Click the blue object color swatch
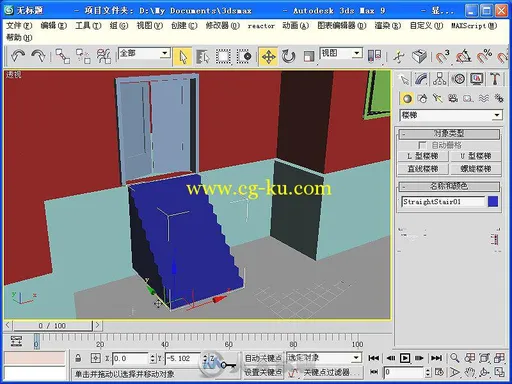Image resolution: width=512 pixels, height=384 pixels. click(x=493, y=202)
